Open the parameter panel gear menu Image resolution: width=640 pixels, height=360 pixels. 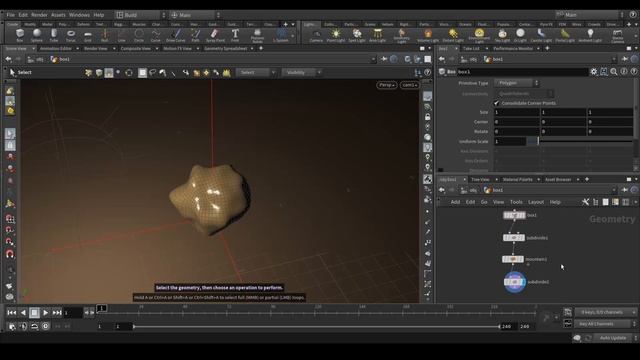pyautogui.click(x=593, y=72)
